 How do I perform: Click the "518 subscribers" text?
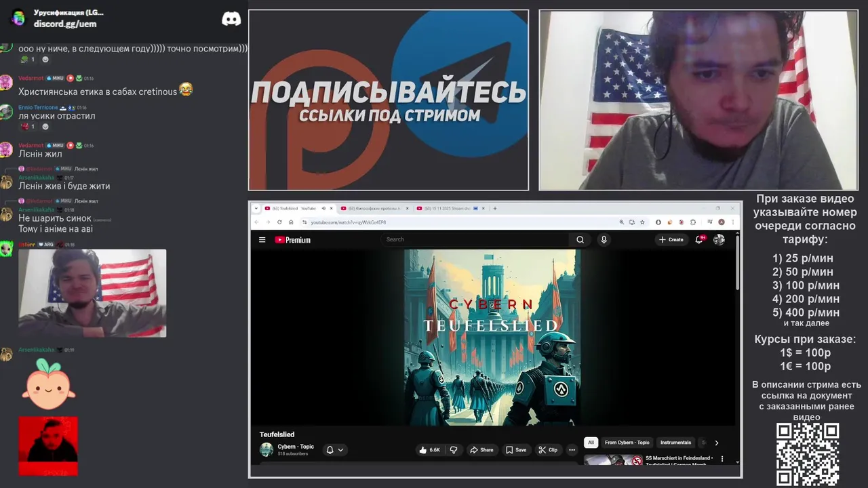pyautogui.click(x=293, y=453)
